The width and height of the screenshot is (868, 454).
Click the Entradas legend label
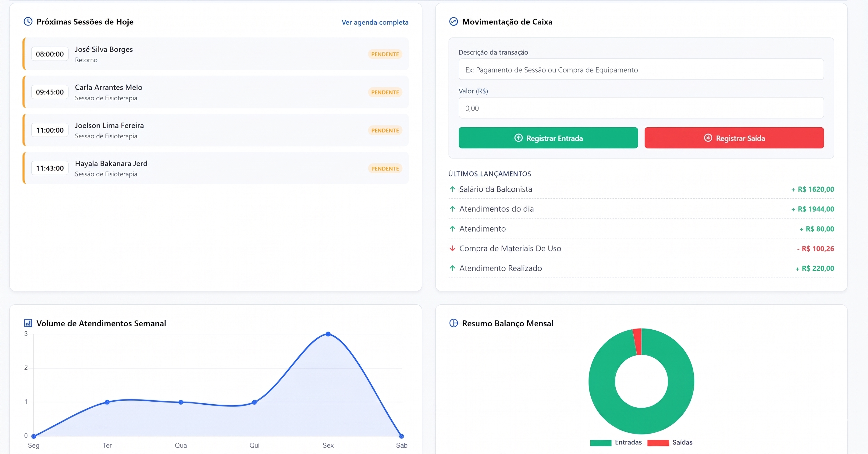(x=628, y=442)
